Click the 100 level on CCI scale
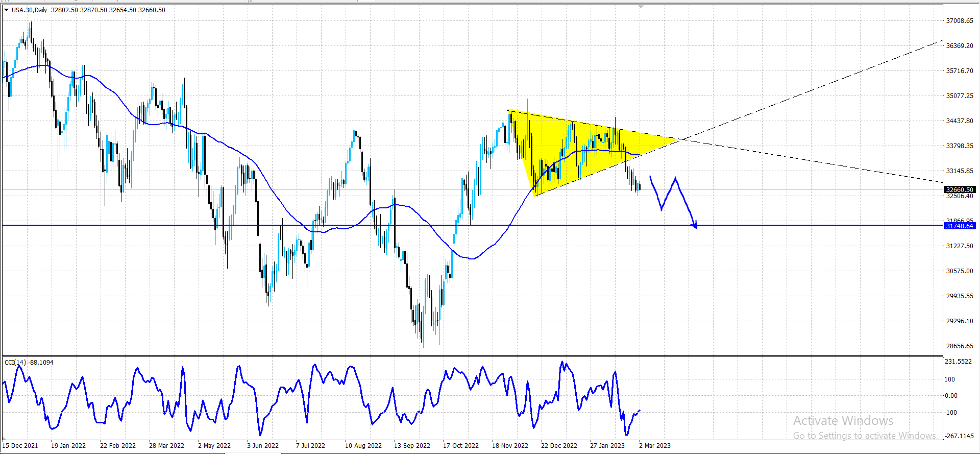The width and height of the screenshot is (980, 454). tap(950, 379)
